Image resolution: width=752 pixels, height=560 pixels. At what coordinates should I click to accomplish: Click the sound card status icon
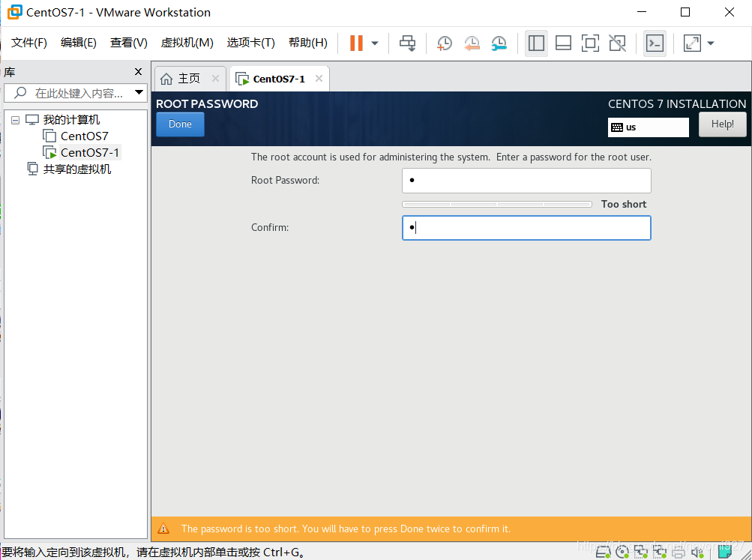697,553
